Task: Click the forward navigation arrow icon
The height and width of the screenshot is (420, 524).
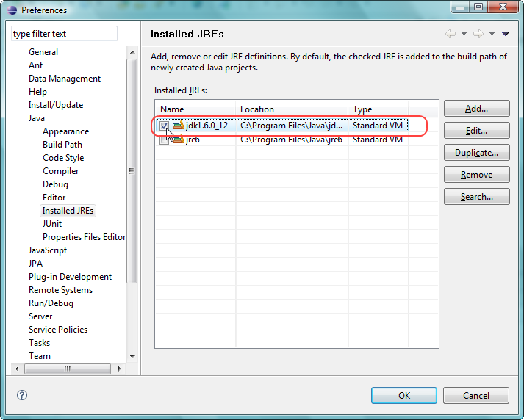Action: 478,34
